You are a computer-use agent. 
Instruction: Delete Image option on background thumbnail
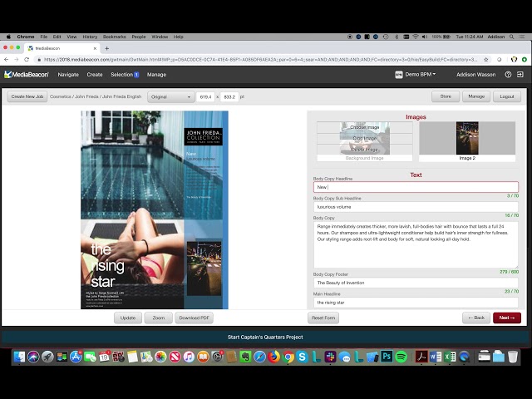[365, 150]
